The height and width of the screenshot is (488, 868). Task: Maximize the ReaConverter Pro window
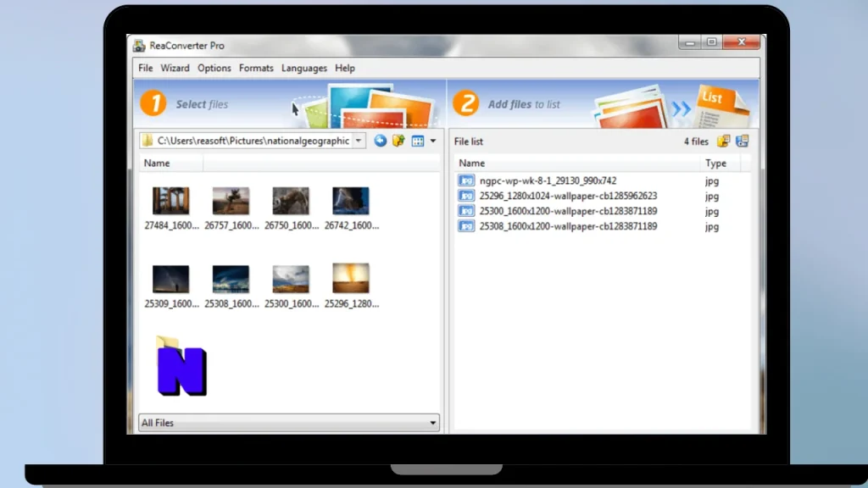click(712, 42)
